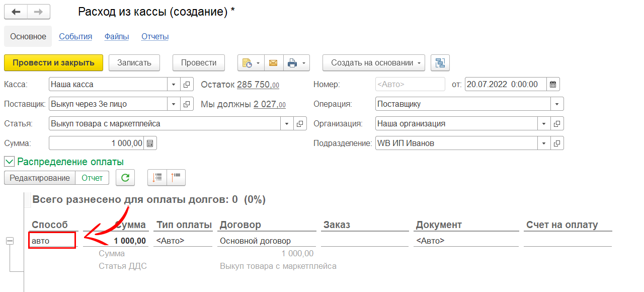Click the envelope email icon
The height and width of the screenshot is (292, 644).
point(273,63)
